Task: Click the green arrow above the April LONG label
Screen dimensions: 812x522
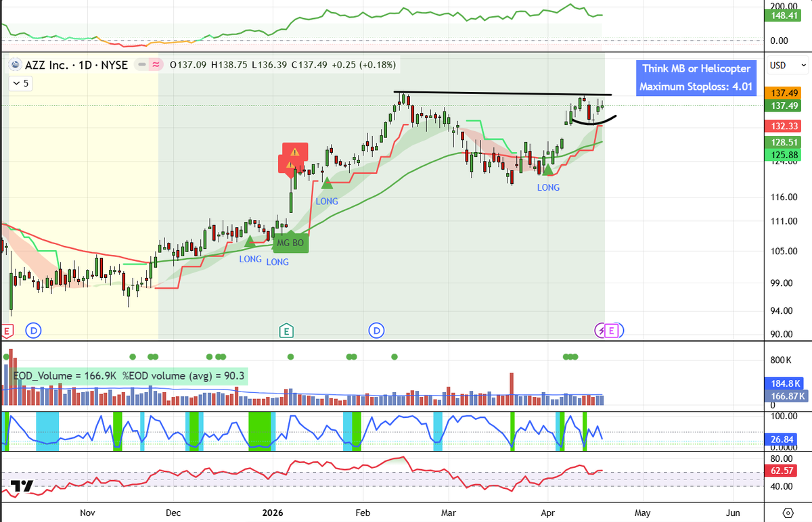Action: (x=548, y=170)
